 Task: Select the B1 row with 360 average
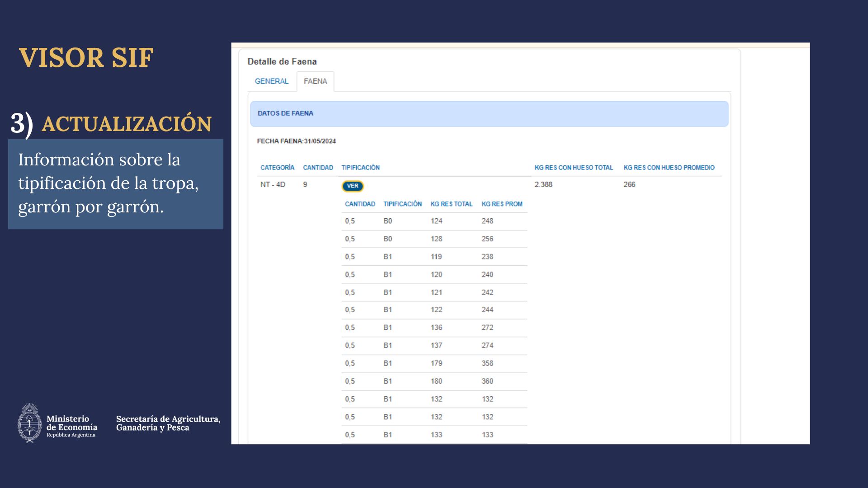click(487, 381)
